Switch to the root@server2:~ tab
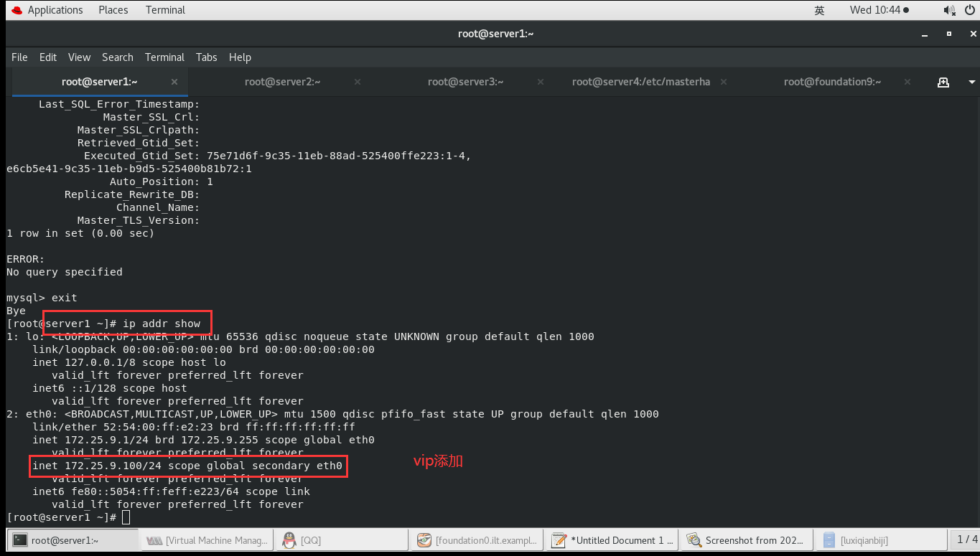Viewport: 980px width, 556px height. (x=282, y=82)
